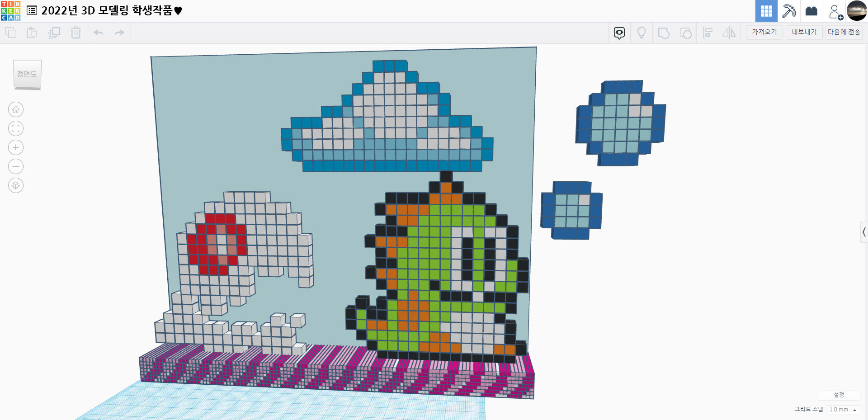This screenshot has width=868, height=420.
Task: Zoom in with the plus button
Action: (16, 147)
